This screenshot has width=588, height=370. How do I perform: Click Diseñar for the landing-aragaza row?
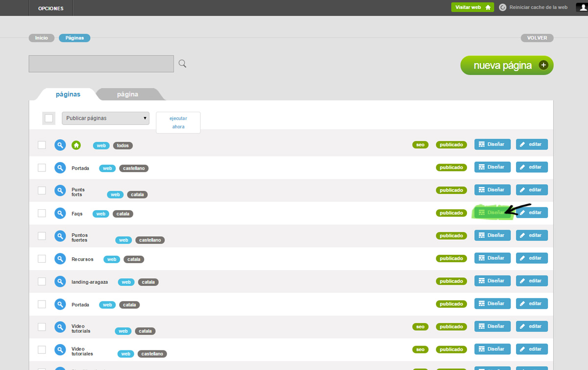(492, 281)
